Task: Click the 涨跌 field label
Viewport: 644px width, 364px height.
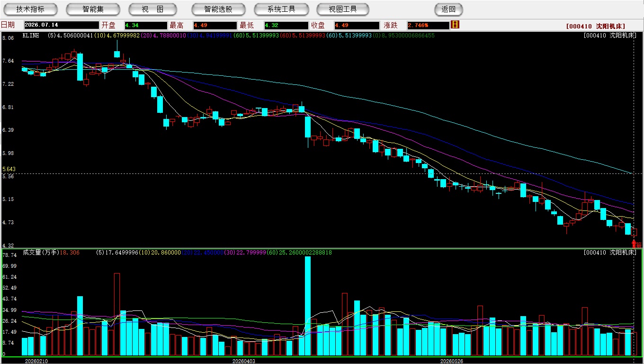Action: [x=391, y=25]
